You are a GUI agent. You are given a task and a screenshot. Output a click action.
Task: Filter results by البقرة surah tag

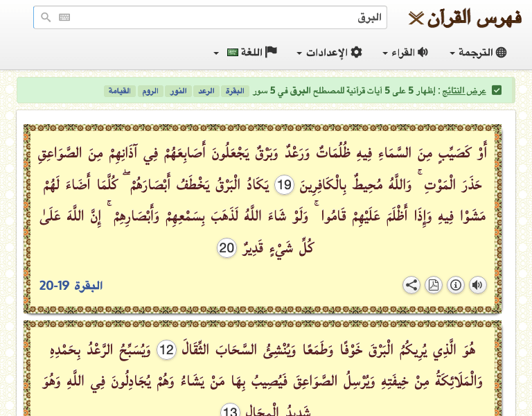pyautogui.click(x=235, y=91)
